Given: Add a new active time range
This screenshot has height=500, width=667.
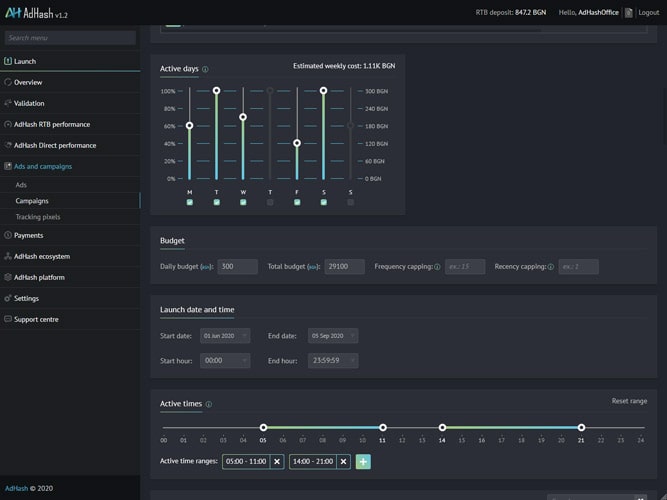Looking at the screenshot, I should pos(363,462).
